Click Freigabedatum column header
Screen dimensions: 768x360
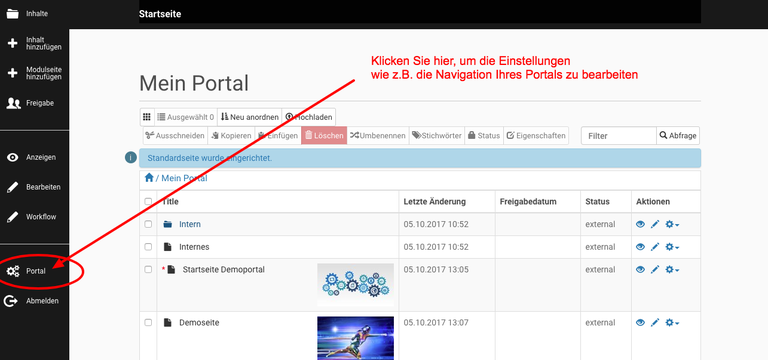[x=528, y=202]
